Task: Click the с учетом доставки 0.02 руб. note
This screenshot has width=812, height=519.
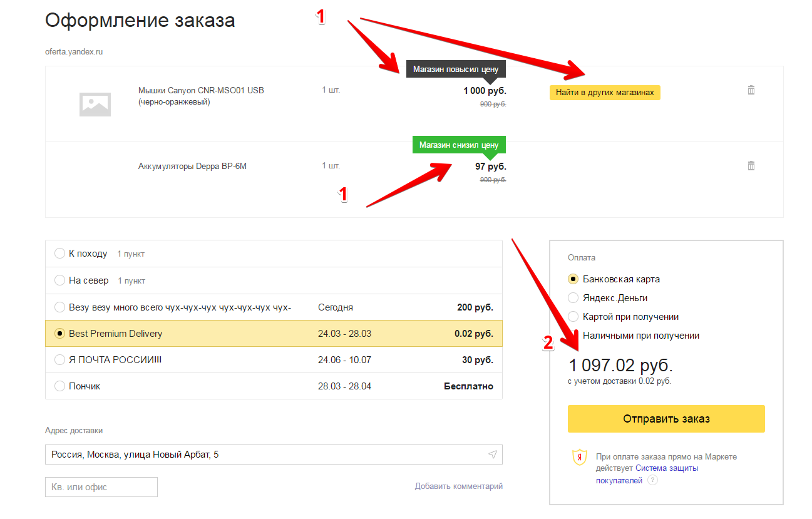Action: [x=619, y=381]
